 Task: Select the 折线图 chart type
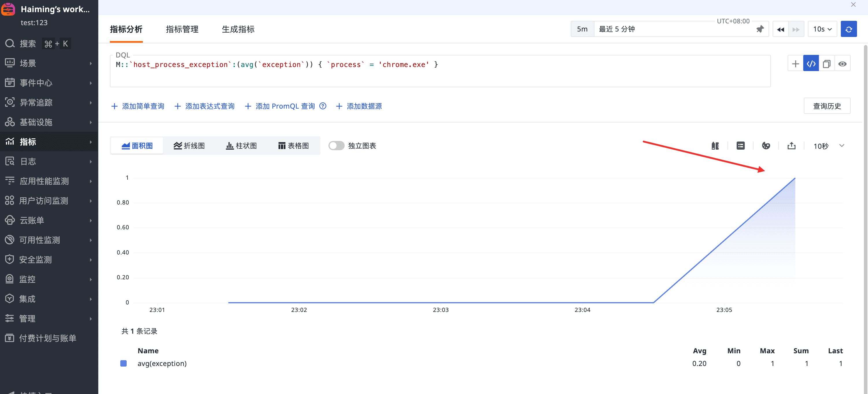pos(189,146)
